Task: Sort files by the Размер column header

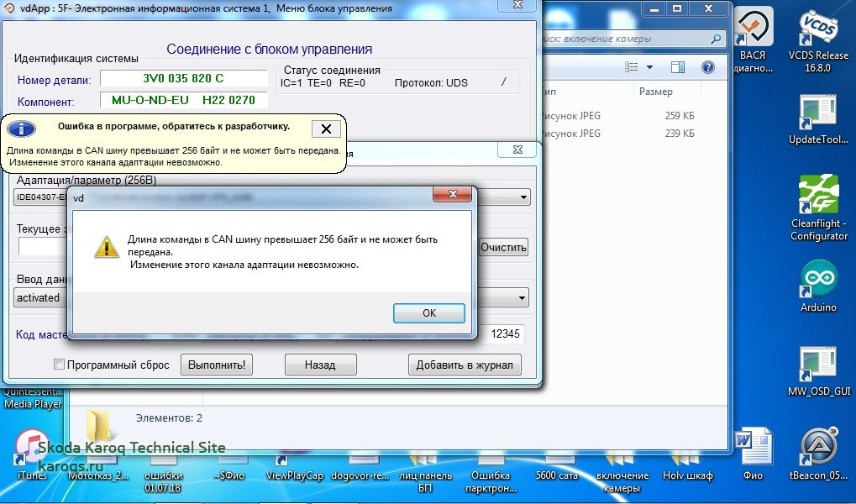Action: 655,91
